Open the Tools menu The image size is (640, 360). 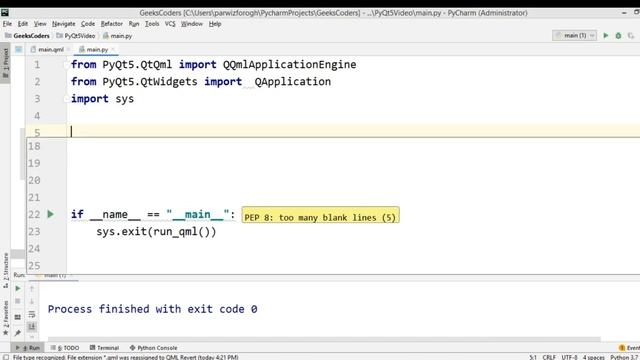tap(152, 24)
